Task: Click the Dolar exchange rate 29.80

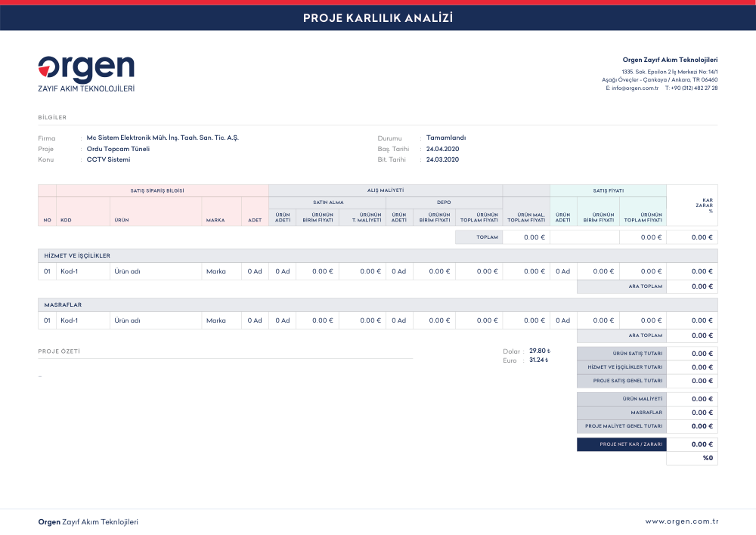Action: tap(540, 351)
